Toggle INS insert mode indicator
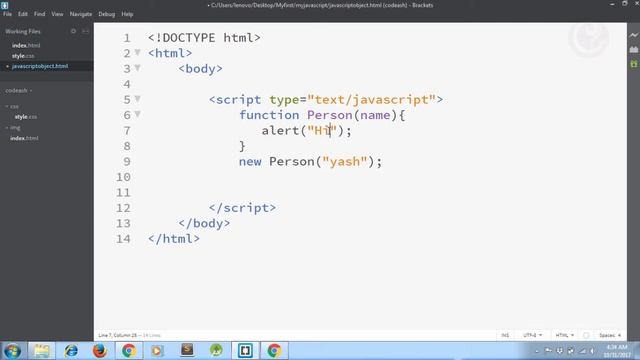This screenshot has width=640, height=360. (505, 335)
